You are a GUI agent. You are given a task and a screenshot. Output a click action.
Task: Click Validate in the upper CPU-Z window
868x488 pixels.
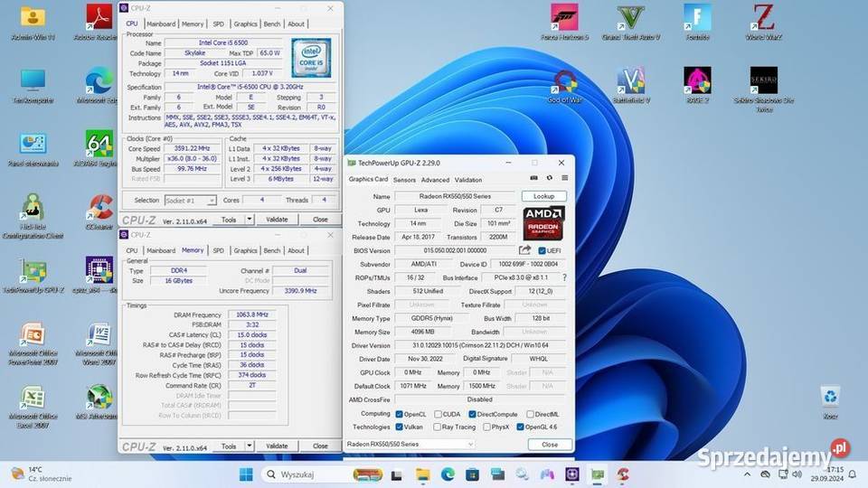click(277, 220)
